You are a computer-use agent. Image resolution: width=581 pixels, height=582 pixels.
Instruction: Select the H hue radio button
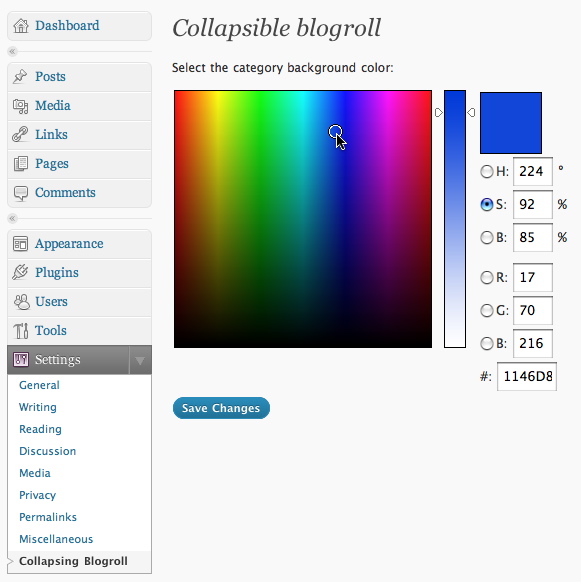[486, 171]
